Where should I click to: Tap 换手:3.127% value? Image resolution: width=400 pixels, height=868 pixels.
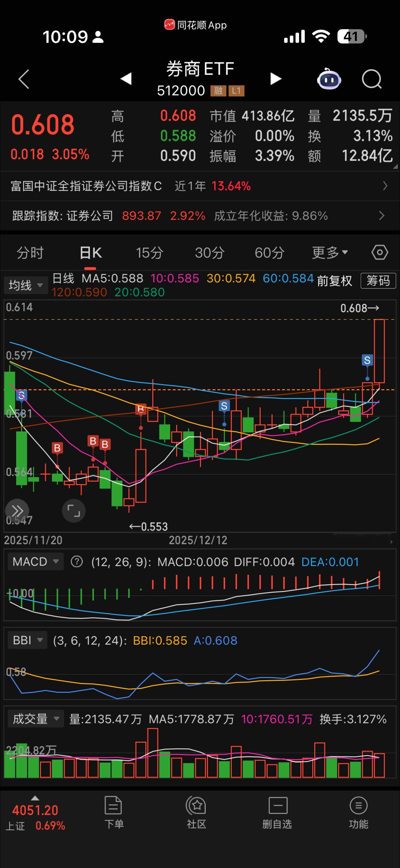point(353,719)
